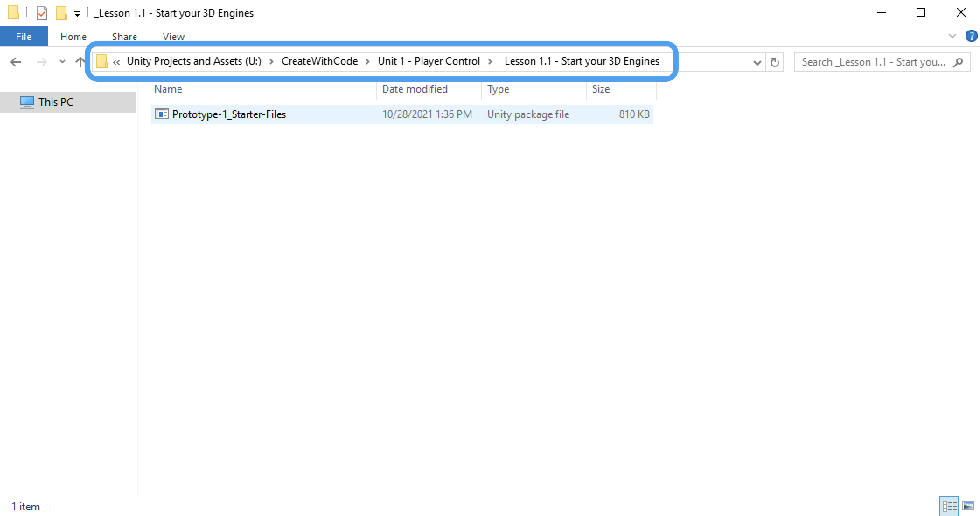This screenshot has height=516, width=980.
Task: Navigate to Unit 1 - Player Control breadcrumb
Action: [429, 61]
